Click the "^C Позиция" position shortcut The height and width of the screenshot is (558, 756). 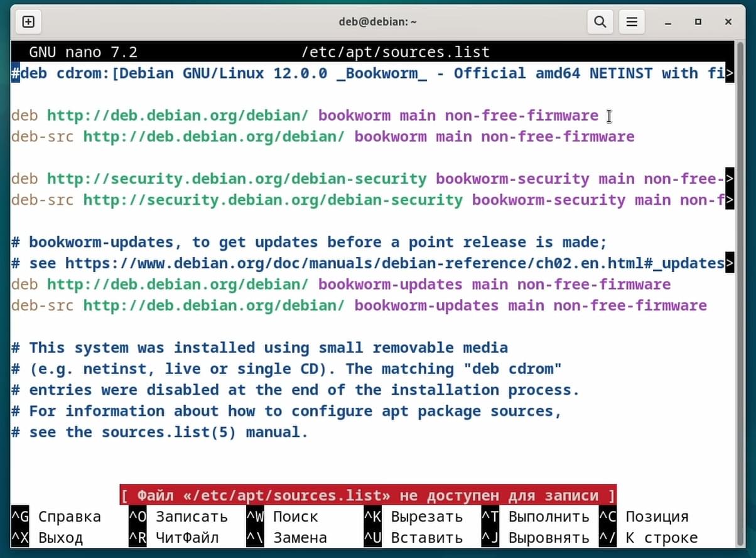click(x=644, y=517)
